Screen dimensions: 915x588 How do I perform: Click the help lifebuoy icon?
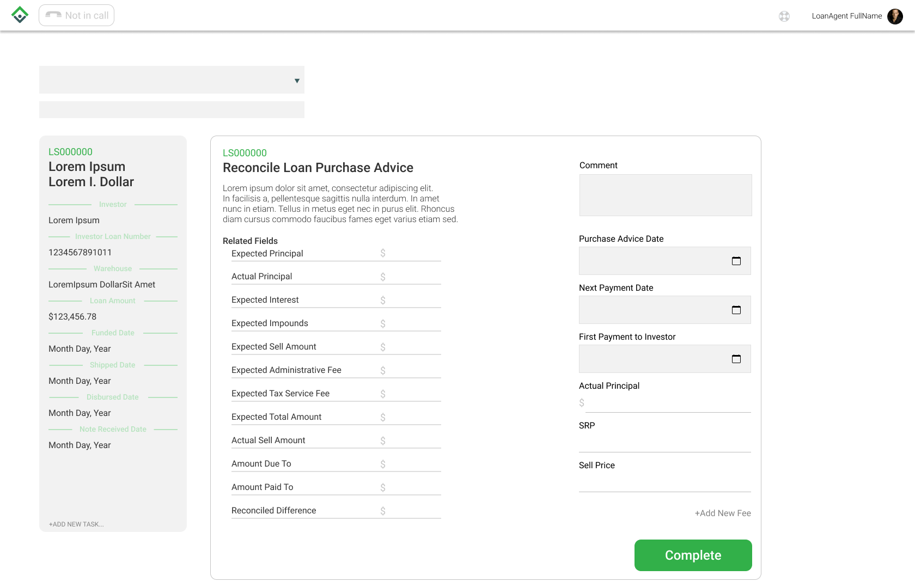coord(784,16)
